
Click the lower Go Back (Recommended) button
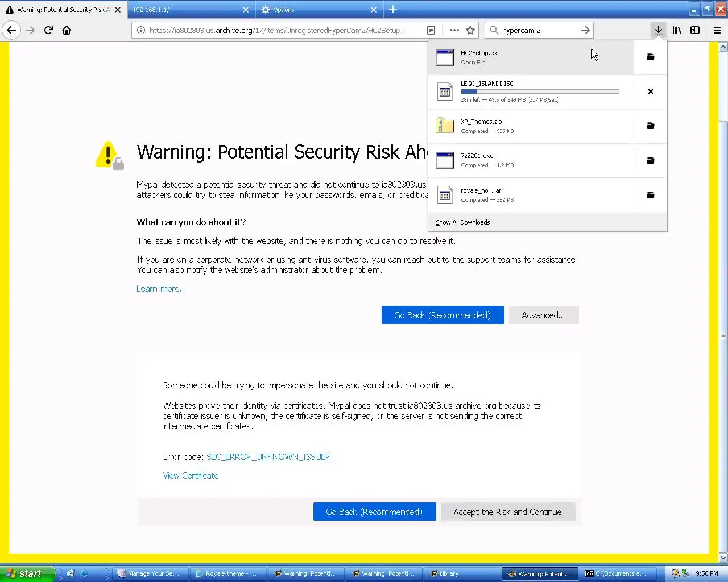click(x=374, y=512)
